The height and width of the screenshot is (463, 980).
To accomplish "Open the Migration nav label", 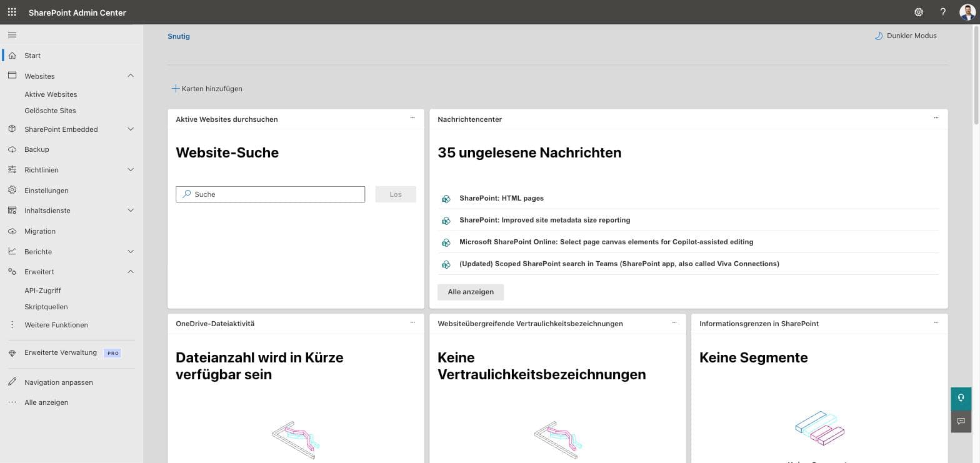I will coord(40,231).
